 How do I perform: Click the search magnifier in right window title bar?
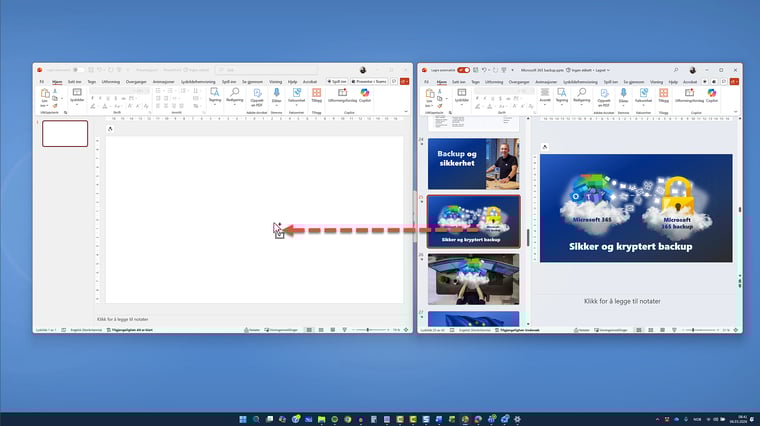pos(676,70)
